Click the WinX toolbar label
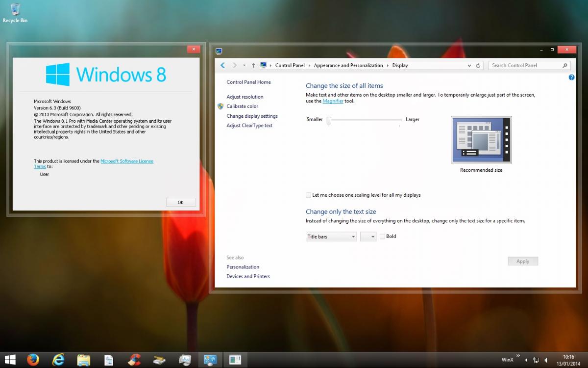 pyautogui.click(x=508, y=360)
